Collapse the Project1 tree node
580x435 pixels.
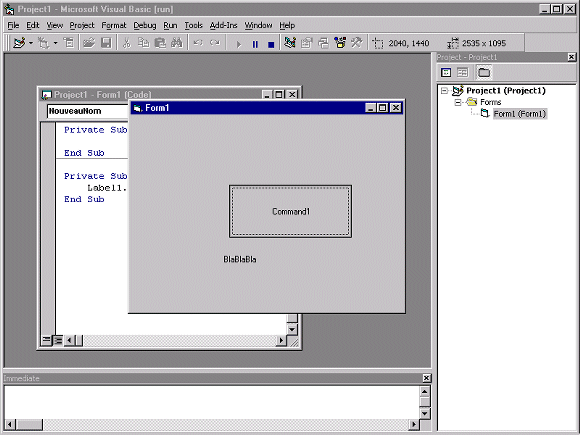pyautogui.click(x=445, y=91)
